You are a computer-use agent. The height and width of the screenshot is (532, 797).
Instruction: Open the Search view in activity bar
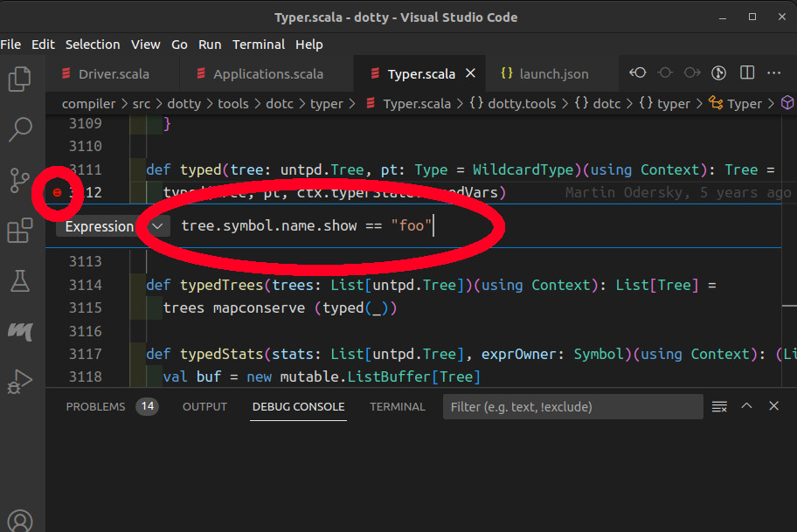pyautogui.click(x=20, y=130)
